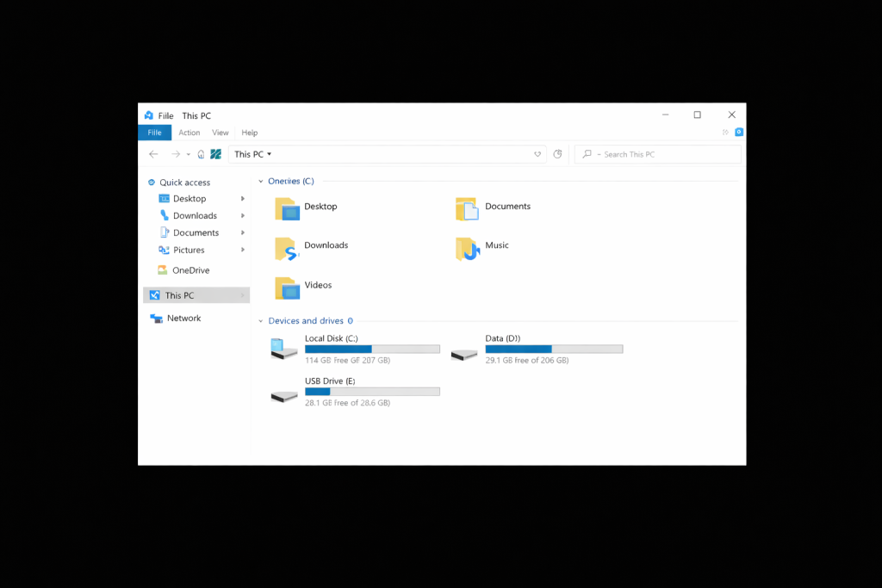Open the View menu
Image resolution: width=882 pixels, height=588 pixels.
pyautogui.click(x=220, y=133)
